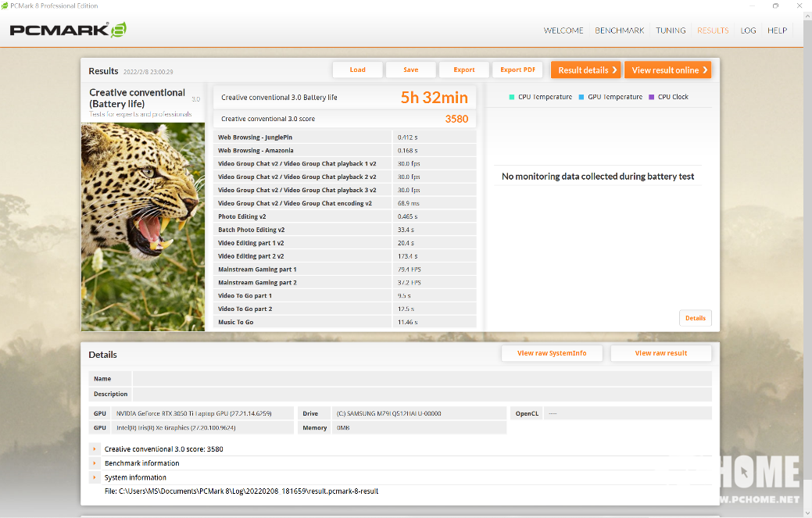
Task: Select the Photo Editing v2 row
Action: pos(345,216)
